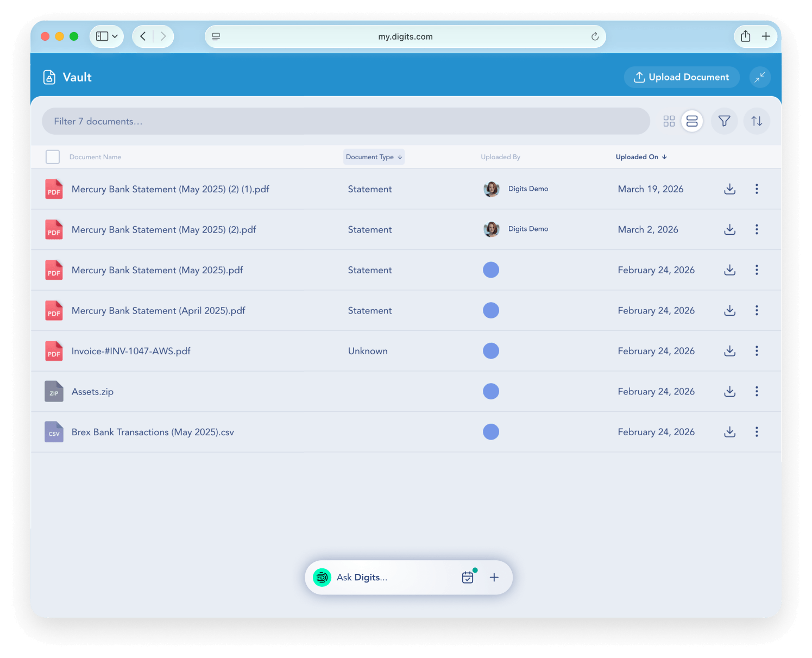Open three-dot menu for Mercury April 2025 statement

(756, 311)
